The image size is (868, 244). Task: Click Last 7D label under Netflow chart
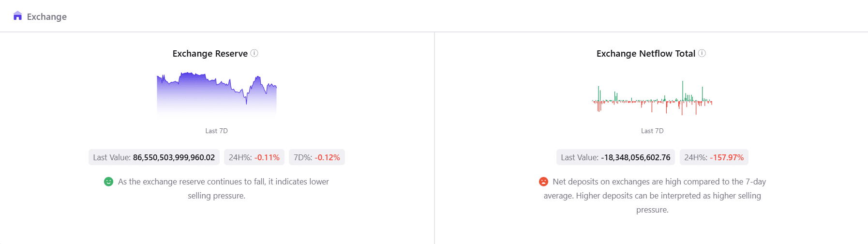coord(652,131)
